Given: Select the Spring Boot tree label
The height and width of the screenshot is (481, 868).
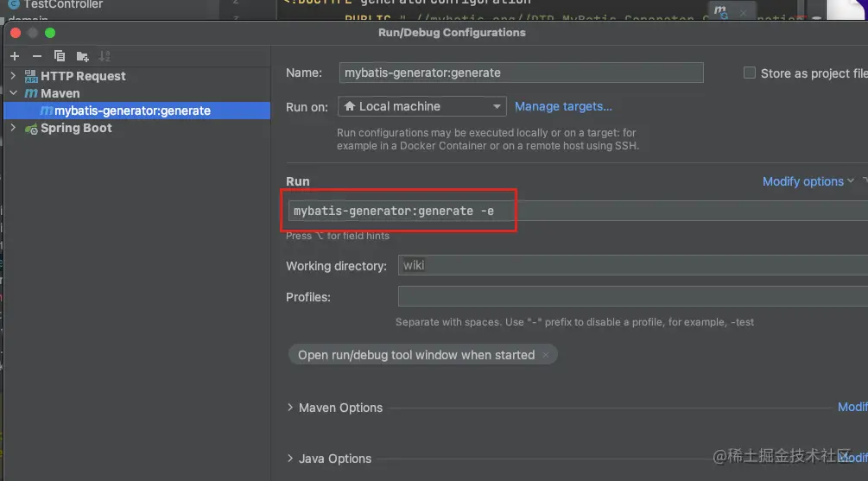Looking at the screenshot, I should point(76,128).
